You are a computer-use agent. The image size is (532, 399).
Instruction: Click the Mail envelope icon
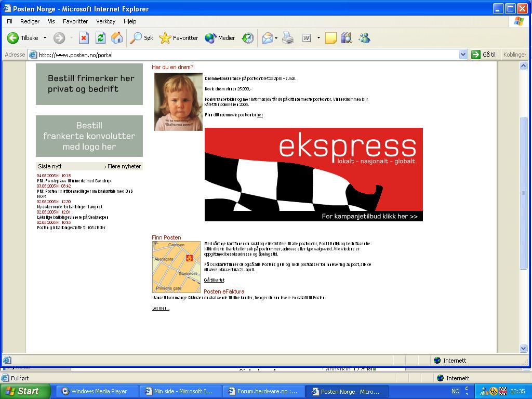268,37
